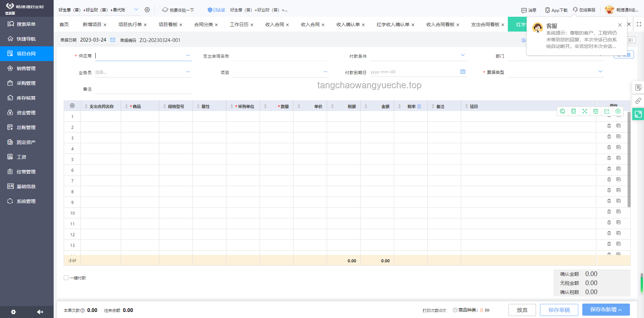The image size is (644, 318).
Task: Open the 项目 lookup ellipsis
Action: coord(325,72)
